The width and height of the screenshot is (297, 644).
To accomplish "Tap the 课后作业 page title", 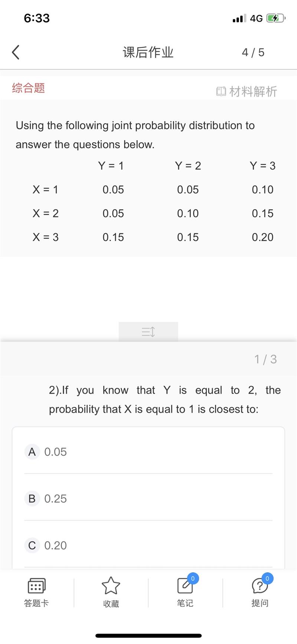I will pos(148,52).
